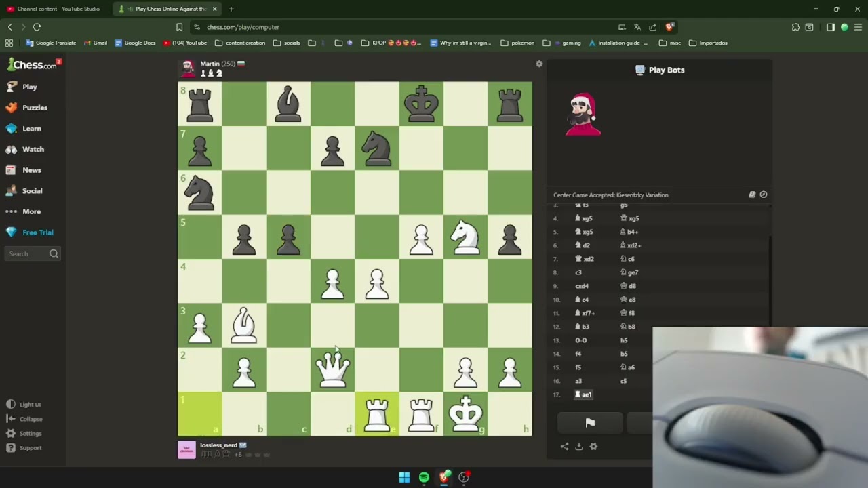The image size is (868, 488).
Task: Click the resign flag button
Action: click(x=590, y=423)
